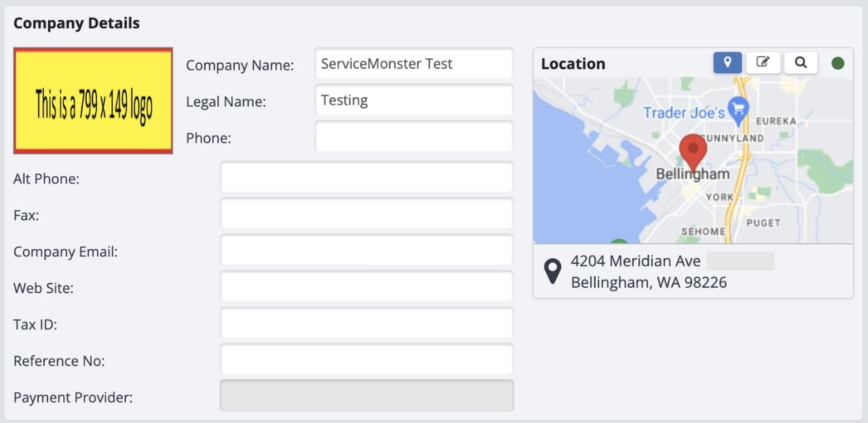This screenshot has width=868, height=423.
Task: Focus the Reference No field
Action: click(x=366, y=361)
